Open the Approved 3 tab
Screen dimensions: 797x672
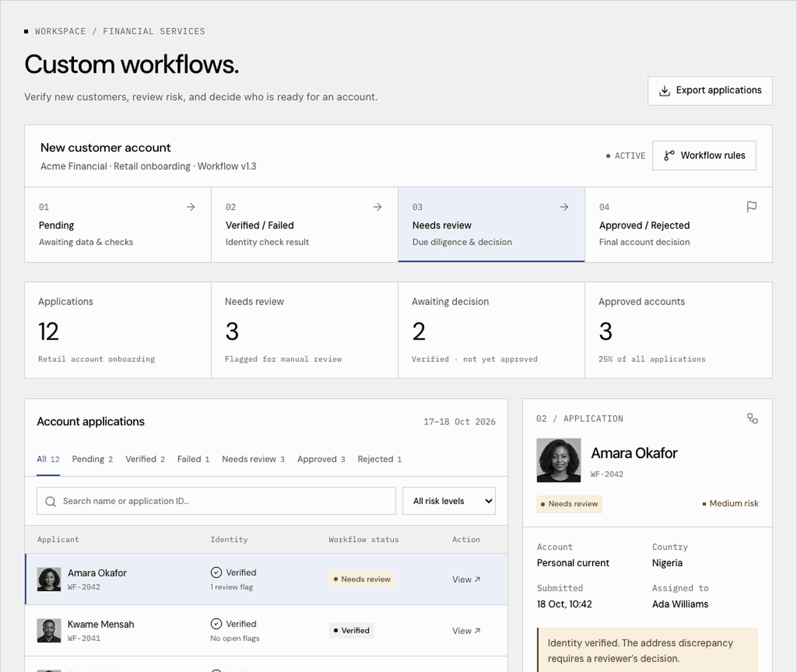(x=321, y=459)
